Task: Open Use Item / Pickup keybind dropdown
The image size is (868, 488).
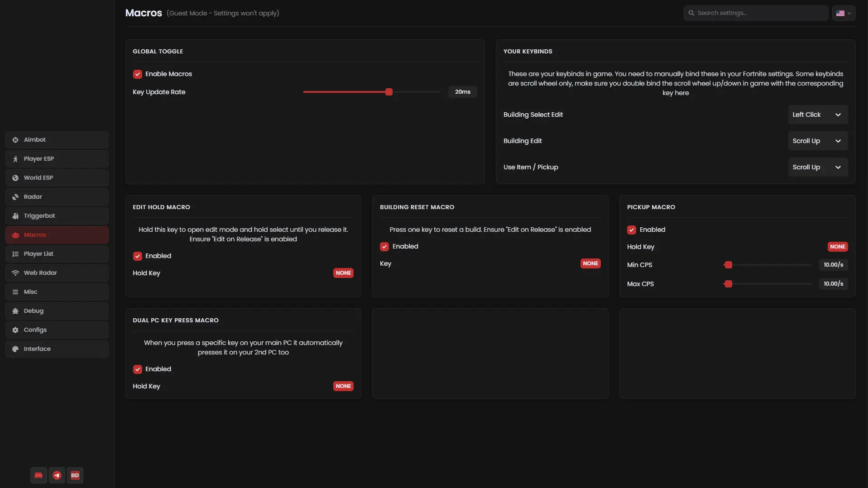Action: pyautogui.click(x=818, y=167)
